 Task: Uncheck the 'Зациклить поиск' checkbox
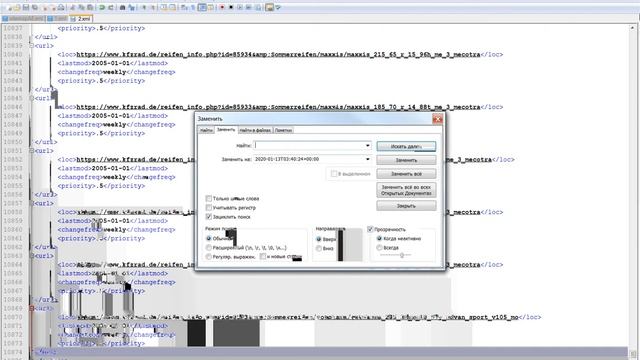pyautogui.click(x=209, y=216)
